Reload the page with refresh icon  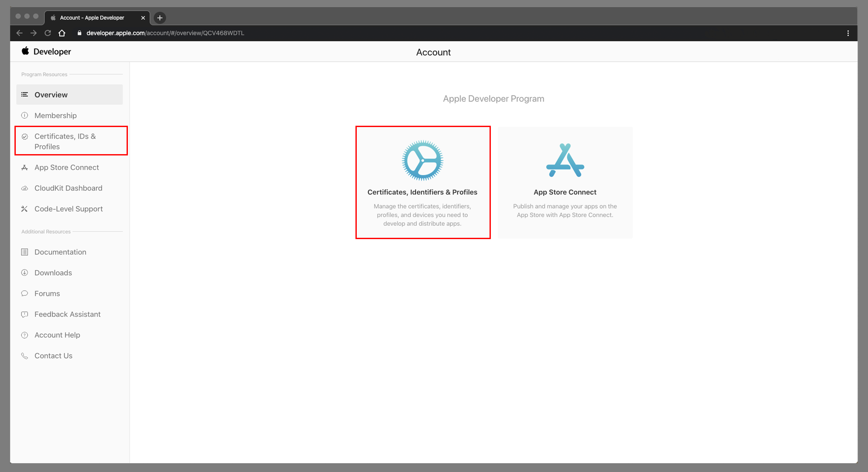[48, 33]
